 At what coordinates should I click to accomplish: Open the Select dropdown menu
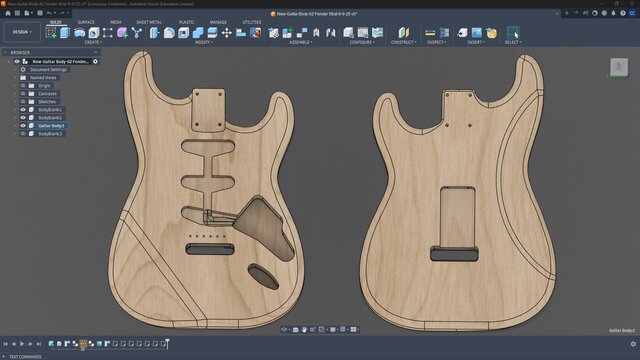point(513,42)
